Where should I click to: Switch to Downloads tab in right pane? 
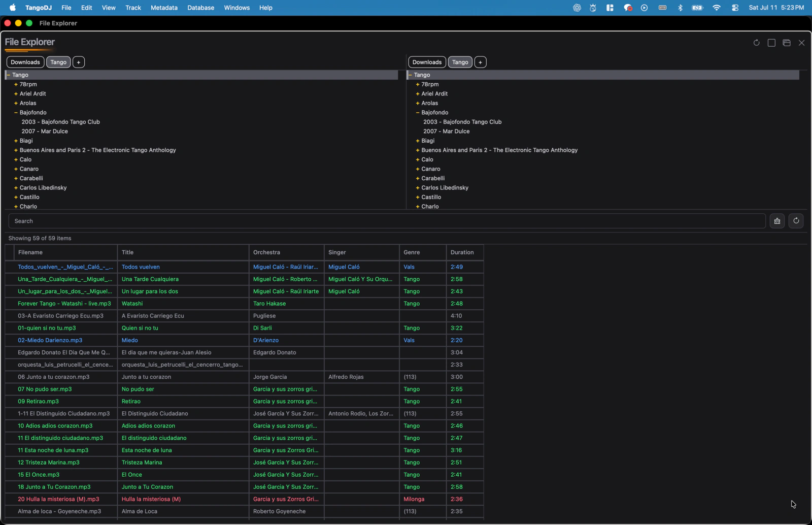[x=427, y=62]
